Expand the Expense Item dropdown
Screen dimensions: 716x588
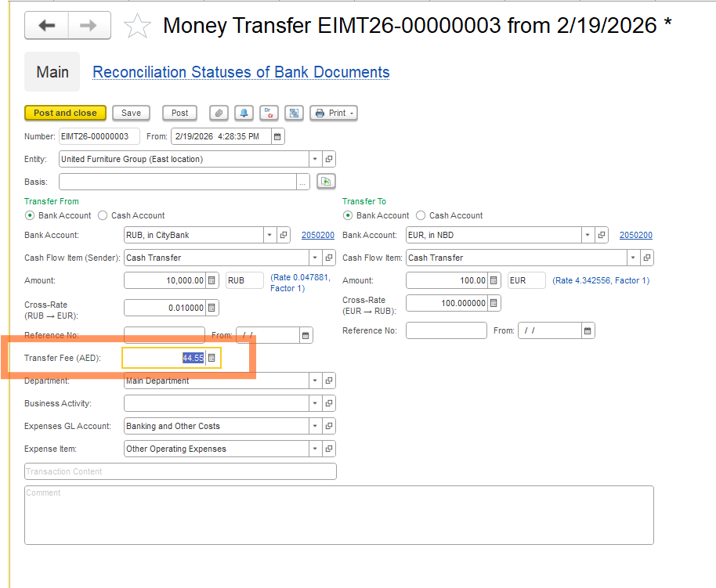coord(315,449)
